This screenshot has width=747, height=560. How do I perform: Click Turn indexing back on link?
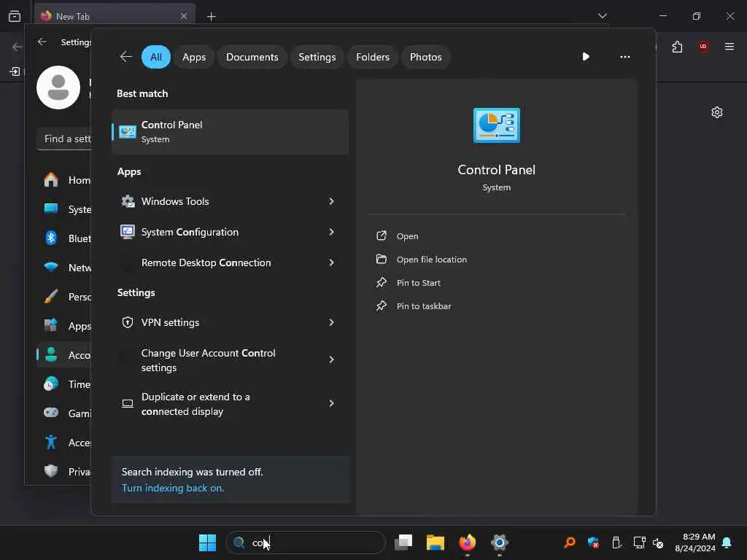172,488
